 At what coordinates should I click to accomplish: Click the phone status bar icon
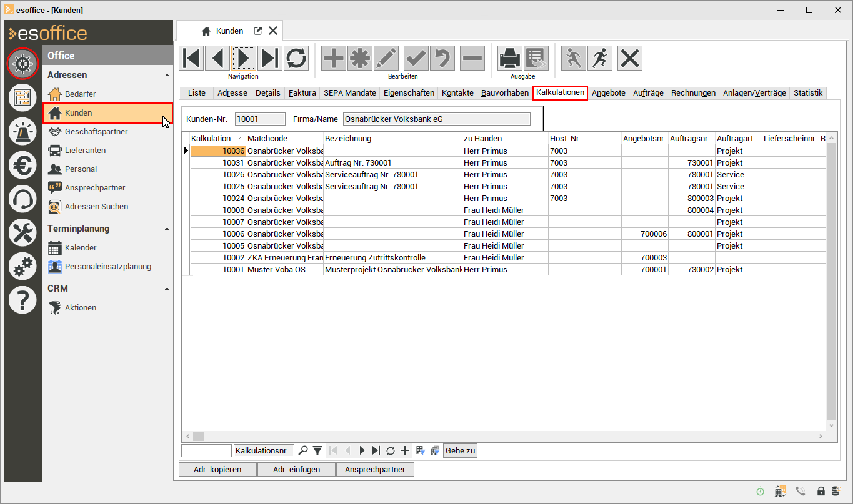[x=801, y=492]
